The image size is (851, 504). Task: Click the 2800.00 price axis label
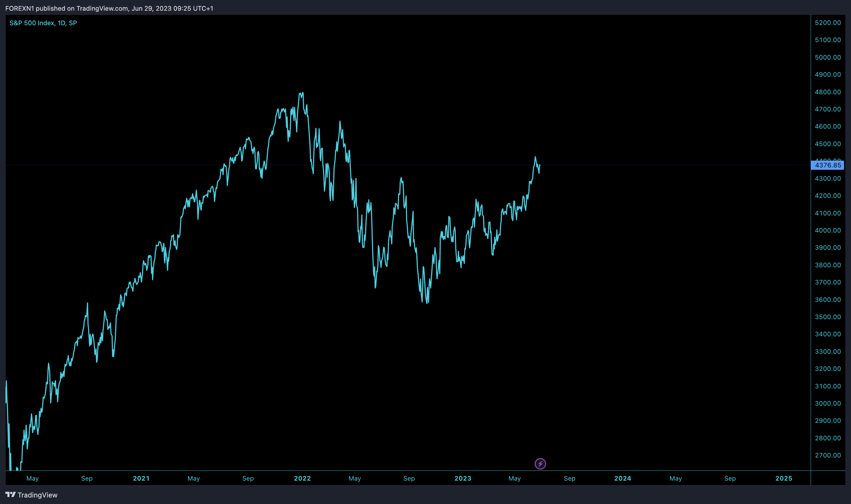828,438
